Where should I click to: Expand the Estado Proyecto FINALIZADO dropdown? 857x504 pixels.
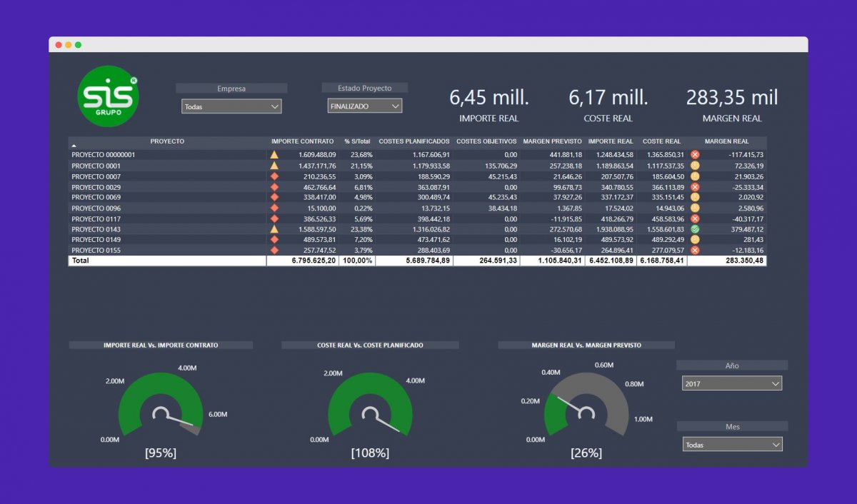[365, 106]
